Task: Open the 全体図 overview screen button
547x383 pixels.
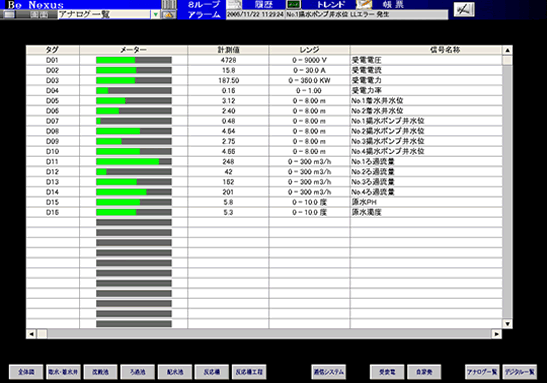Action: (26, 372)
